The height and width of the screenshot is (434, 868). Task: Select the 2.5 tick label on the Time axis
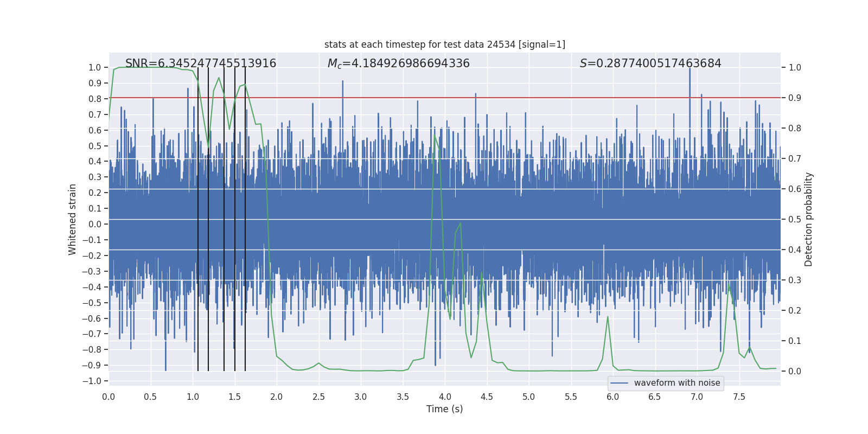click(318, 397)
